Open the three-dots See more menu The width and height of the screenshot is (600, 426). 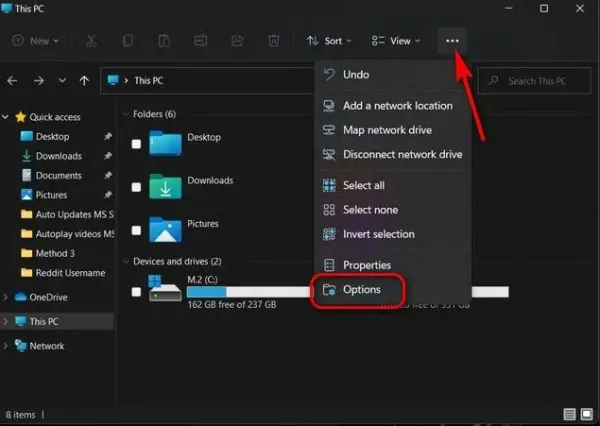452,41
